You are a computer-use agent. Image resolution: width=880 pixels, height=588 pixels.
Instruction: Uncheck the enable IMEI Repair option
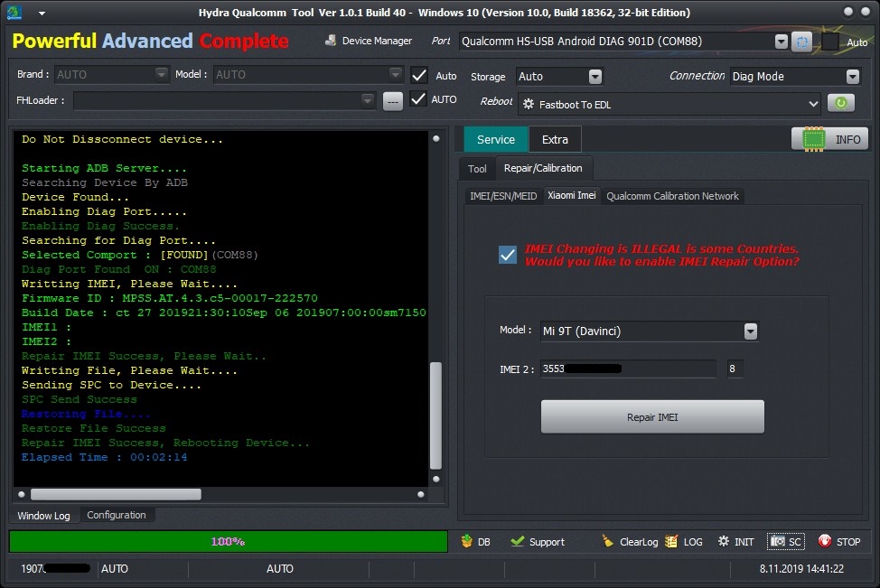508,255
